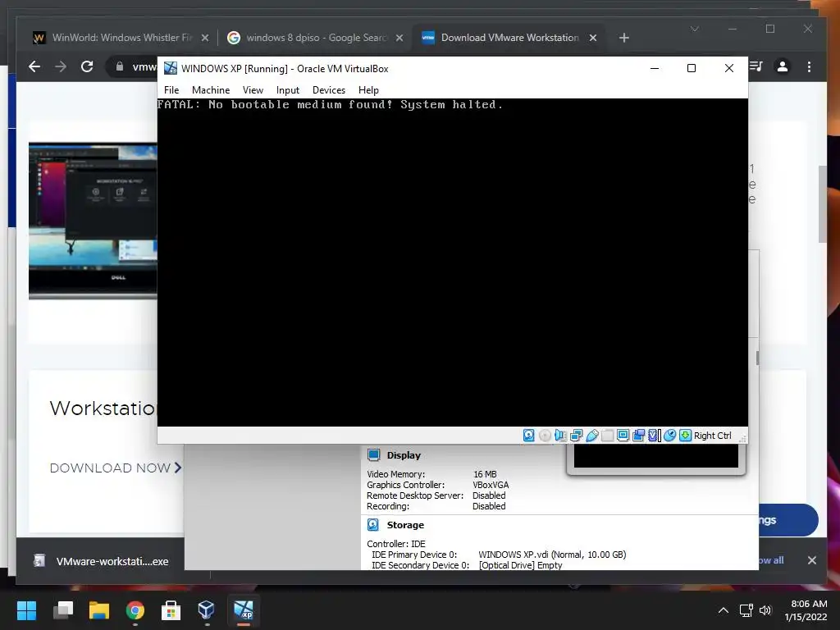Click the display monitor icon in VirtualBox status bar
Screen dimensions: 840x630
(623, 436)
